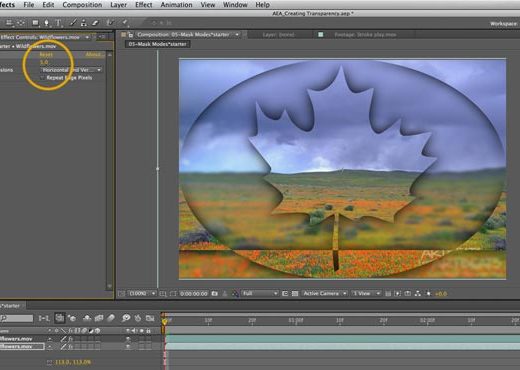The image size is (520, 370).
Task: Click the blurriness value 5.0
Action: click(44, 62)
